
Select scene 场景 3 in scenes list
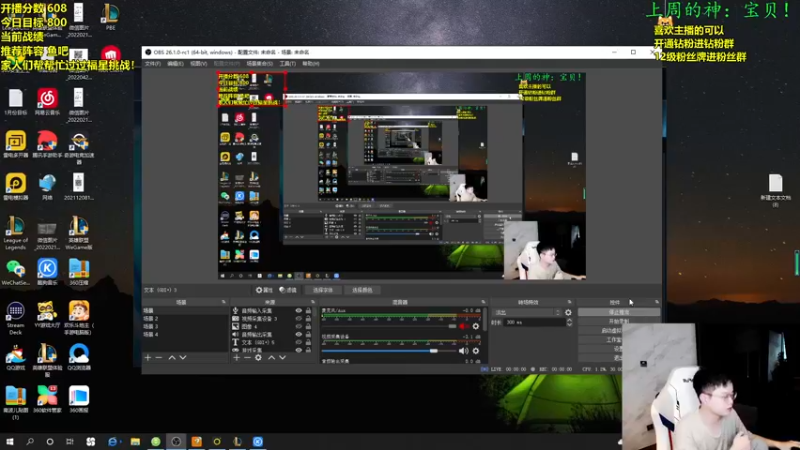(185, 326)
